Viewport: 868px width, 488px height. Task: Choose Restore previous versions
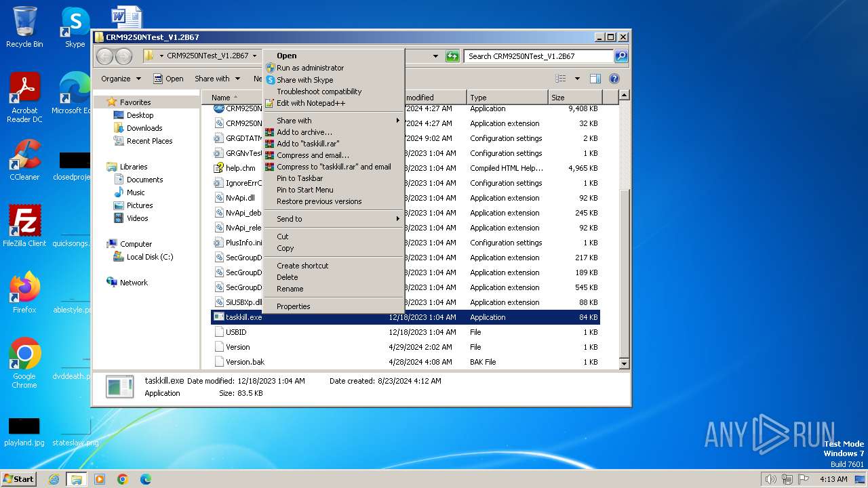coord(319,201)
